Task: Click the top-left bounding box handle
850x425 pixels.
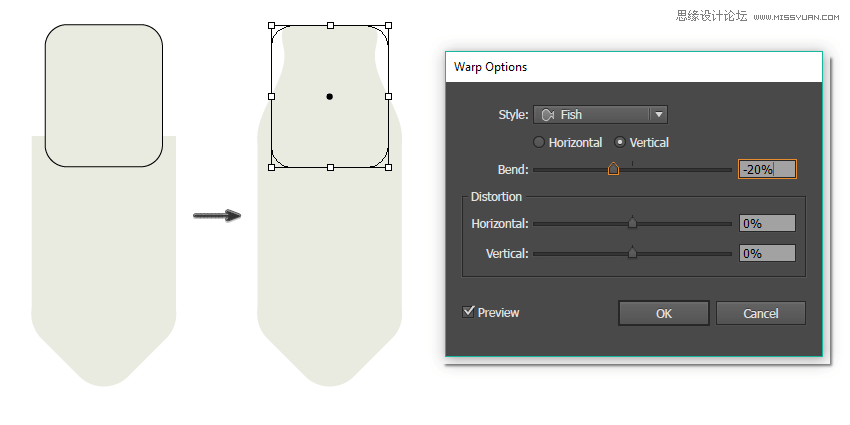Action: pos(272,26)
